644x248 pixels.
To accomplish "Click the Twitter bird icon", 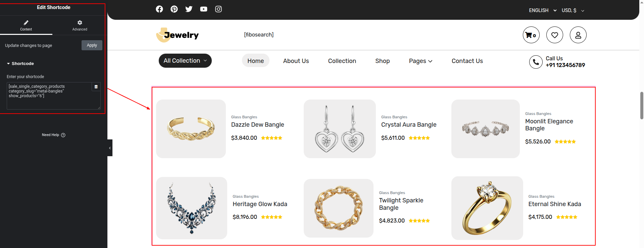I will pyautogui.click(x=189, y=9).
